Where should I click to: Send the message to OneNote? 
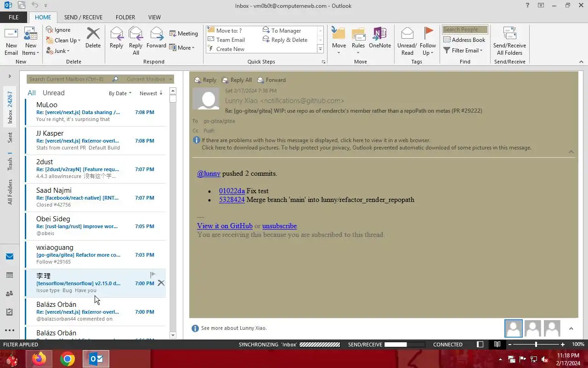380,38
